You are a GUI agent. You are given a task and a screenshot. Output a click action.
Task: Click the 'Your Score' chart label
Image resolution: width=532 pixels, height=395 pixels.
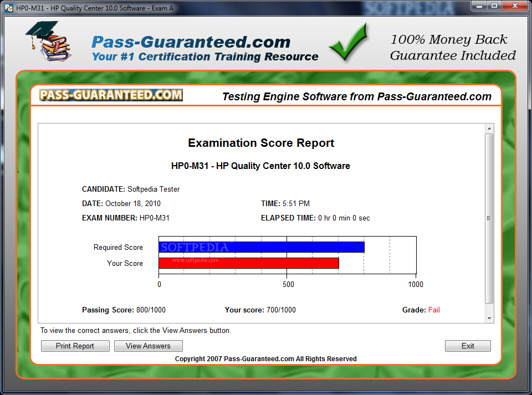(125, 264)
